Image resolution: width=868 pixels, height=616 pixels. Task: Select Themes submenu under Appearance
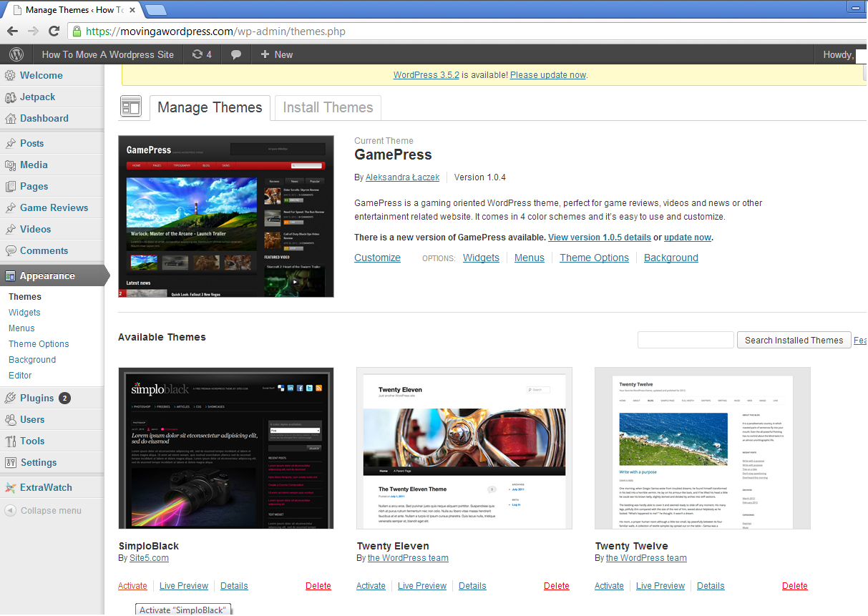pos(25,296)
